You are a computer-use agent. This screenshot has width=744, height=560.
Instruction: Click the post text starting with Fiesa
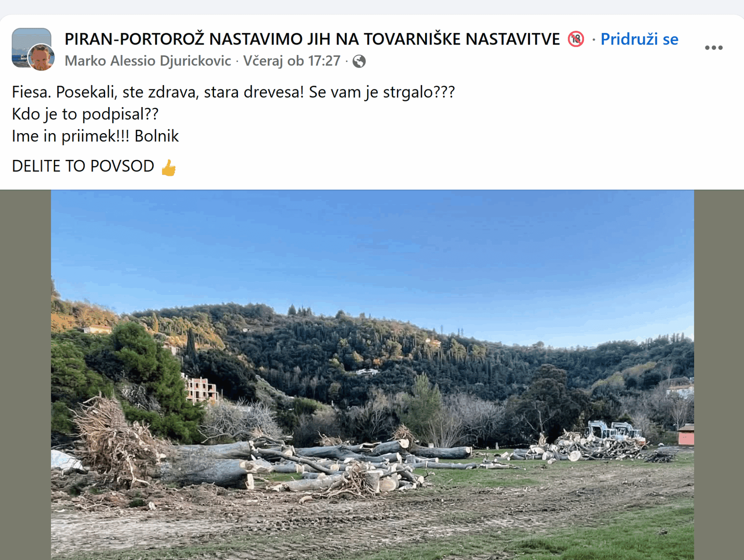[x=233, y=92]
